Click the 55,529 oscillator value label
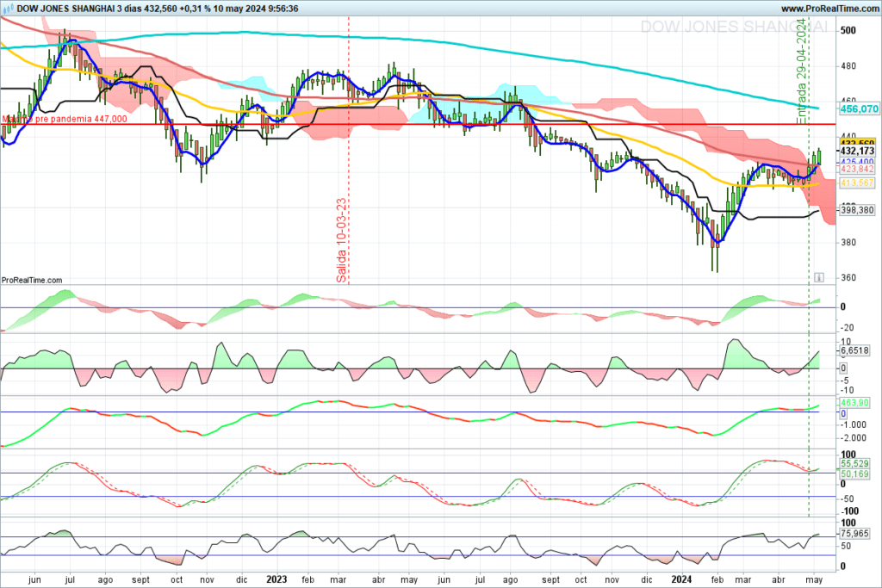 854,464
